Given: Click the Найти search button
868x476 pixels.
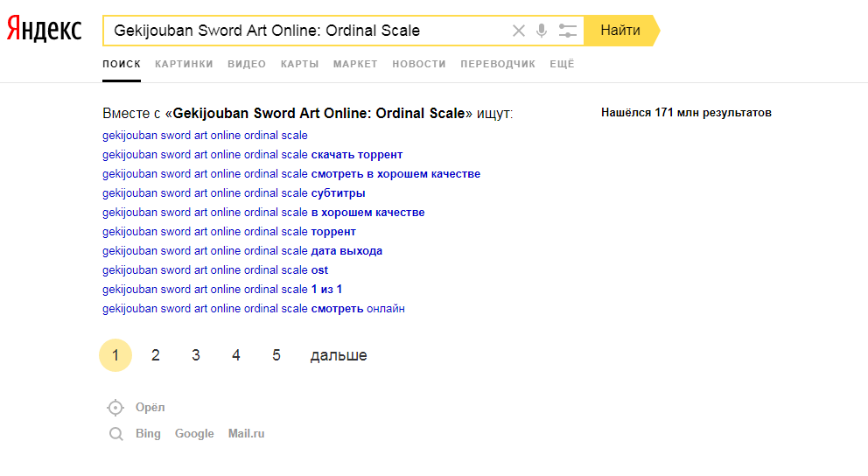Looking at the screenshot, I should (620, 31).
